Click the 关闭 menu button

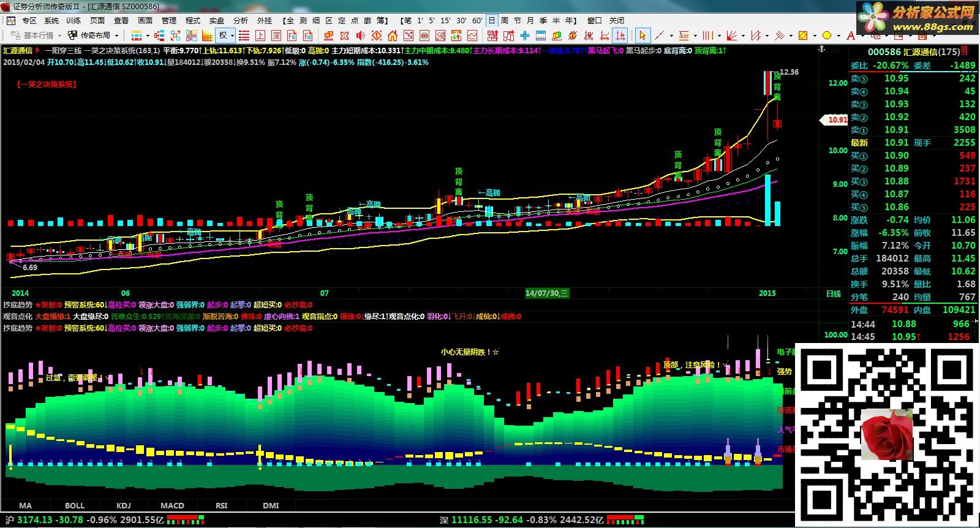point(617,20)
